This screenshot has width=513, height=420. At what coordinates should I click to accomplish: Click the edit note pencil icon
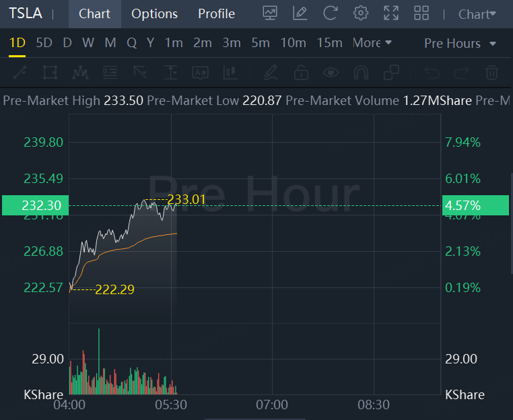tap(300, 13)
